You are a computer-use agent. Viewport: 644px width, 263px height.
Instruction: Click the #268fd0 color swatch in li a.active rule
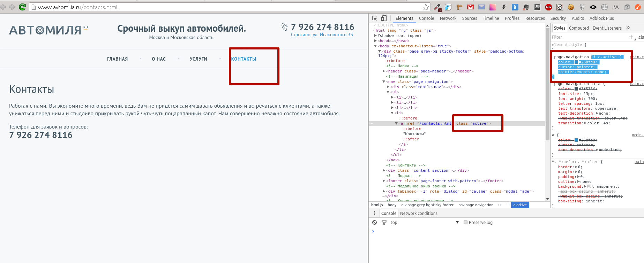click(576, 62)
